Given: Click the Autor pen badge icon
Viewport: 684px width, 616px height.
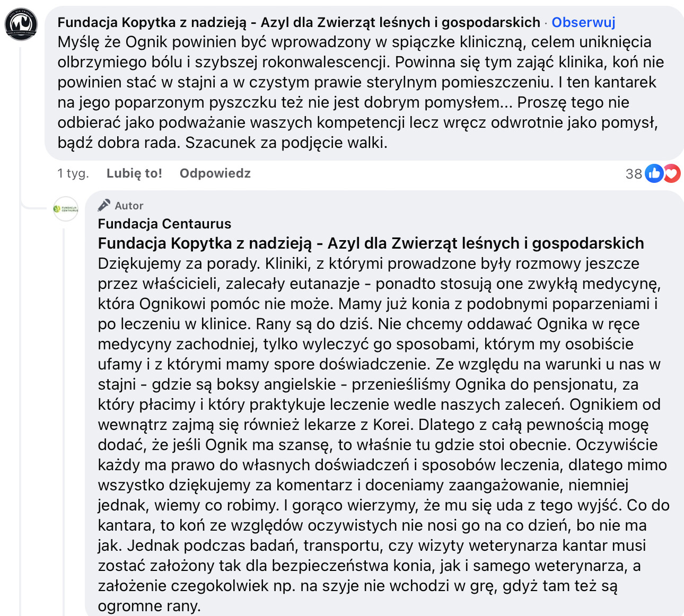Looking at the screenshot, I should pyautogui.click(x=104, y=205).
